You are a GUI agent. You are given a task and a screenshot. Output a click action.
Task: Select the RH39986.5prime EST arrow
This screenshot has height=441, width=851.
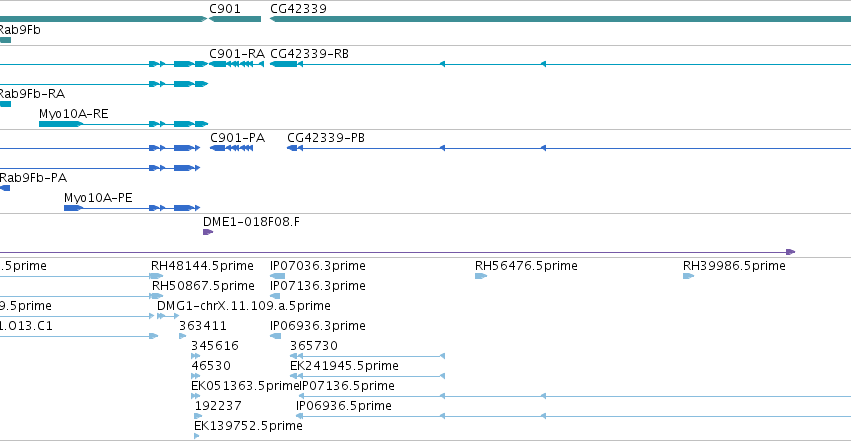click(689, 276)
